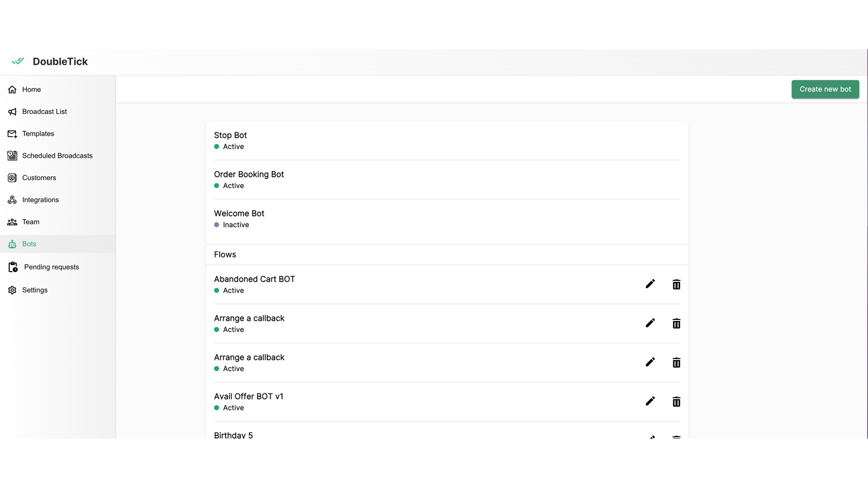The image size is (868, 488).
Task: Click the DoubleTick logo icon
Action: point(18,61)
